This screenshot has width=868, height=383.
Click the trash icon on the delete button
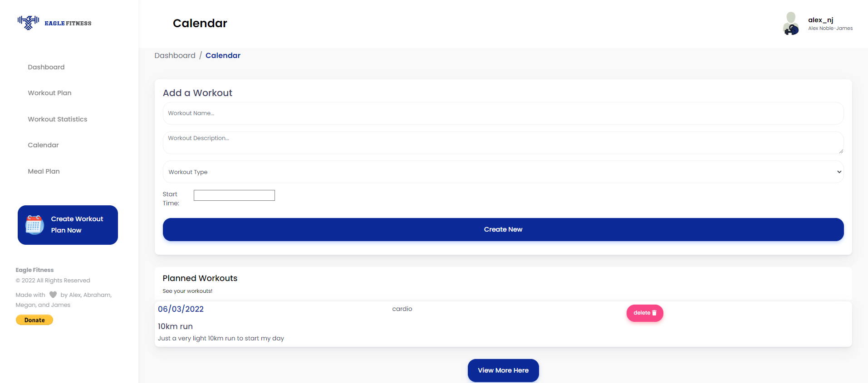654,313
